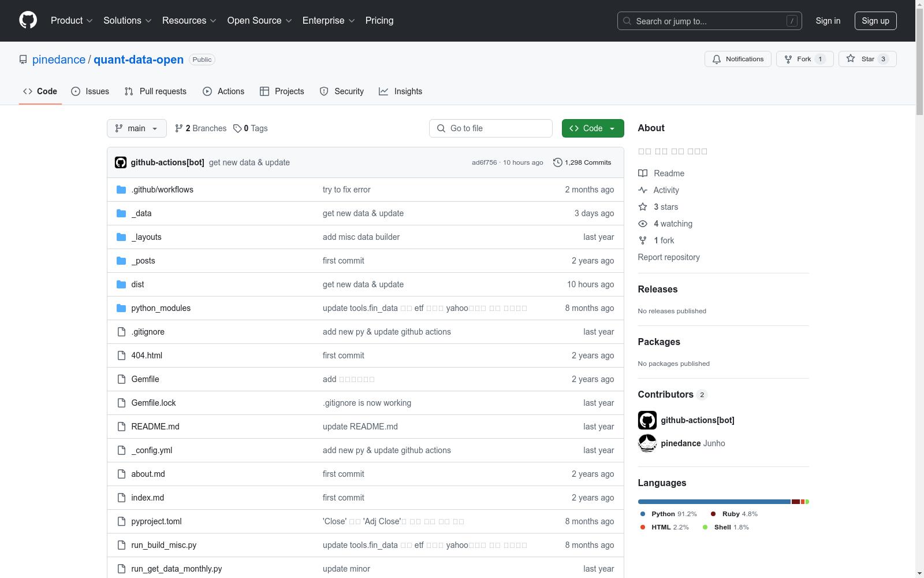
Task: Click the eye icon next to watching
Action: [643, 224]
